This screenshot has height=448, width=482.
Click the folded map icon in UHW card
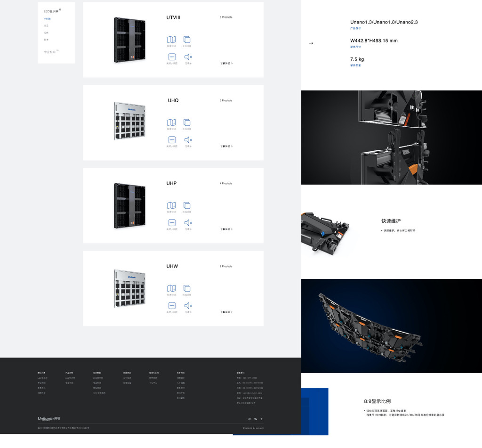point(171,288)
